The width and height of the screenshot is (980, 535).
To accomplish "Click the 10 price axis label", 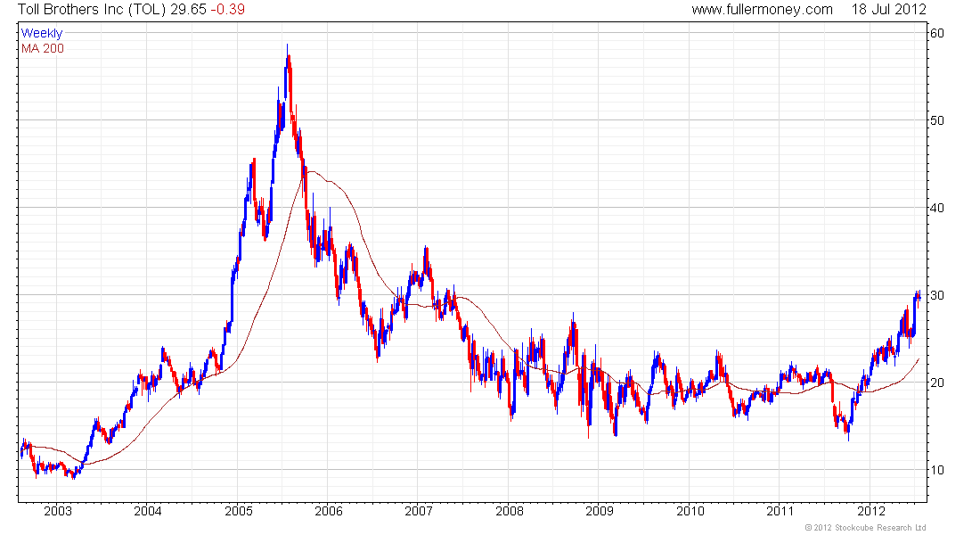I will tap(937, 470).
